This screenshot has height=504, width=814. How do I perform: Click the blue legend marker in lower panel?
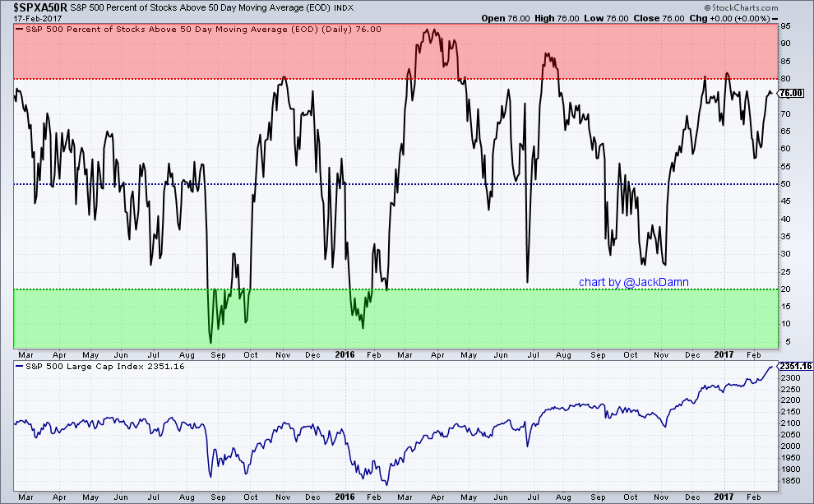[x=19, y=366]
